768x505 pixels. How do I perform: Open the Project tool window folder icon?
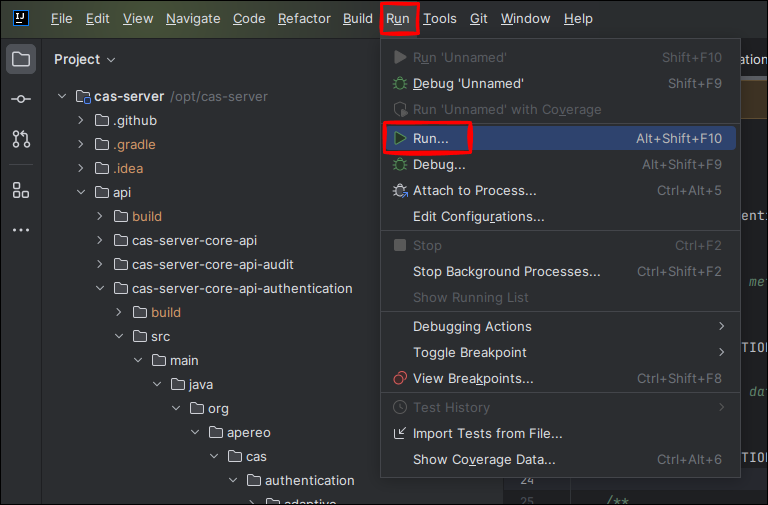[x=20, y=59]
